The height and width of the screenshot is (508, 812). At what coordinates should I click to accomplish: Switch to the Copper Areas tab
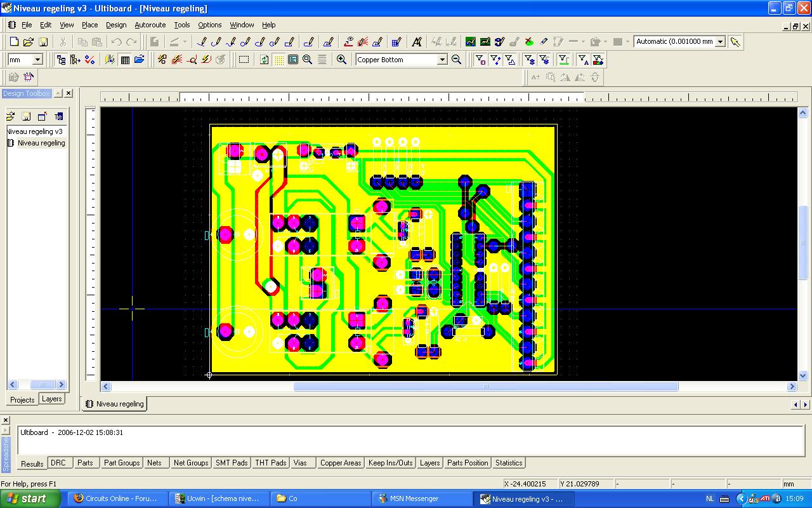coord(340,463)
